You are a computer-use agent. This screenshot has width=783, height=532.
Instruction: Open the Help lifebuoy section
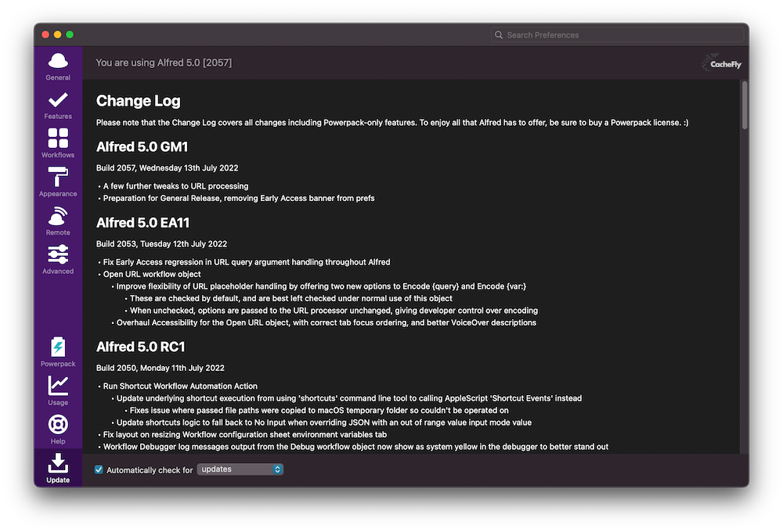58,424
